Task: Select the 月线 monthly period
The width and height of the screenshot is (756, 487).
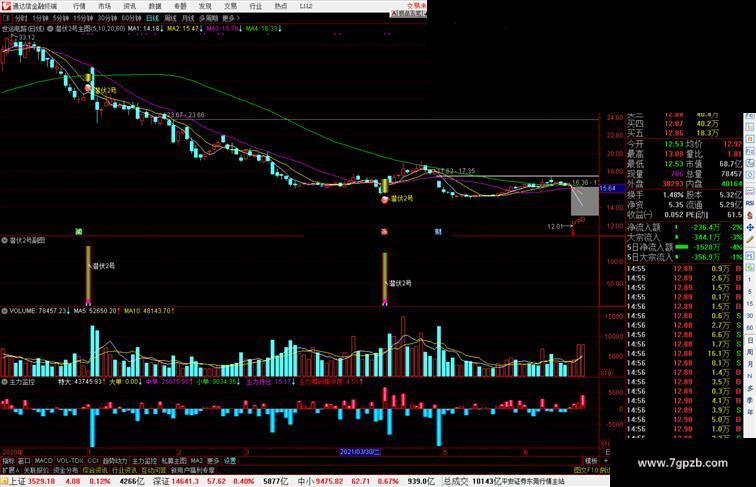Action: pyautogui.click(x=188, y=18)
